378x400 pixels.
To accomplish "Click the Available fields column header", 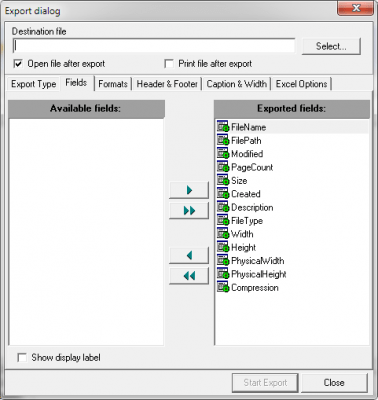I will tap(86, 109).
